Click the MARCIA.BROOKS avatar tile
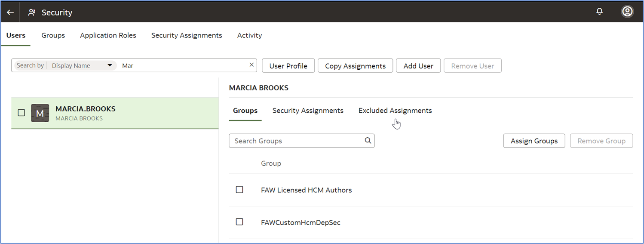 coord(40,113)
